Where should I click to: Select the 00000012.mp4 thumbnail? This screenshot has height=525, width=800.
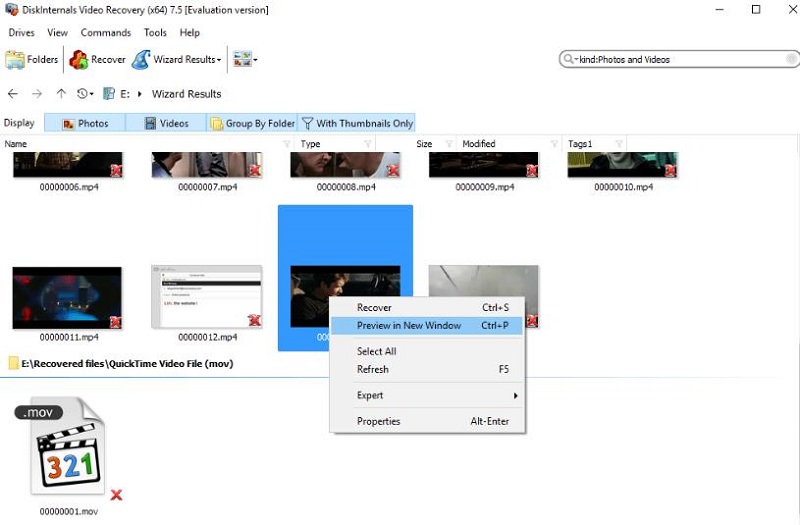click(x=207, y=296)
